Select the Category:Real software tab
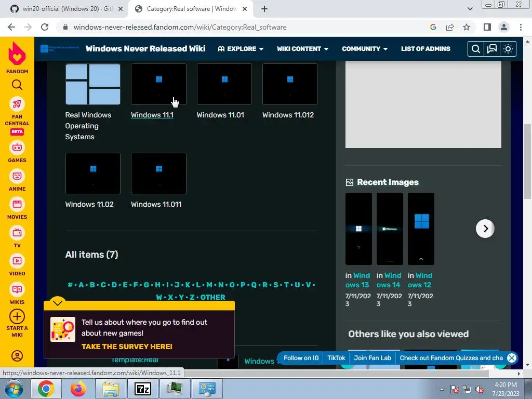 [190, 9]
